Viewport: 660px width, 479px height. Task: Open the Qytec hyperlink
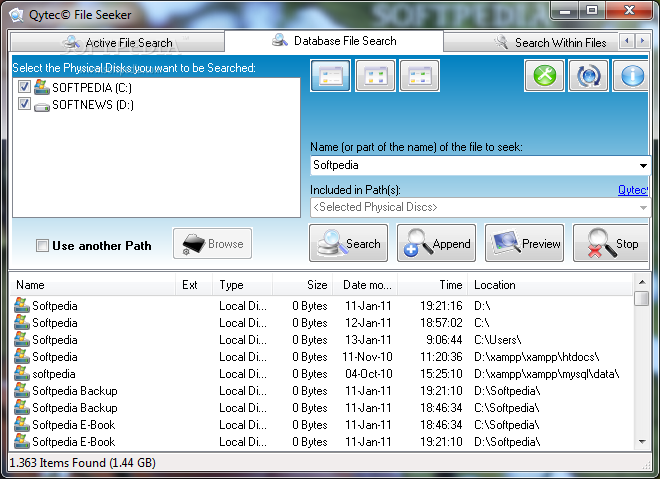coord(633,190)
